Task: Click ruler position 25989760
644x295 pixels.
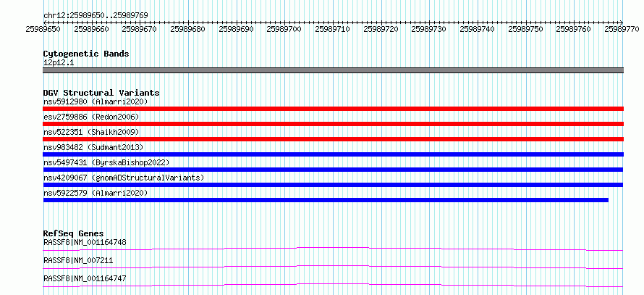Action: pos(575,29)
